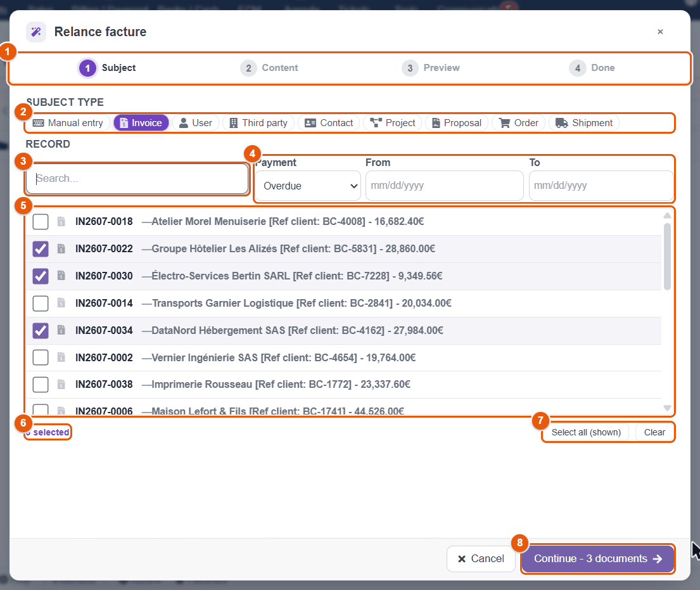Close the Relance facture dialog
The height and width of the screenshot is (590, 700).
pos(660,32)
